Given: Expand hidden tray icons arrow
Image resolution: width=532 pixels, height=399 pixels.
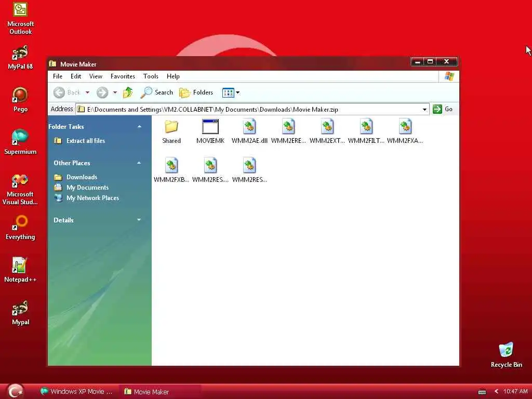Looking at the screenshot, I should (496, 392).
